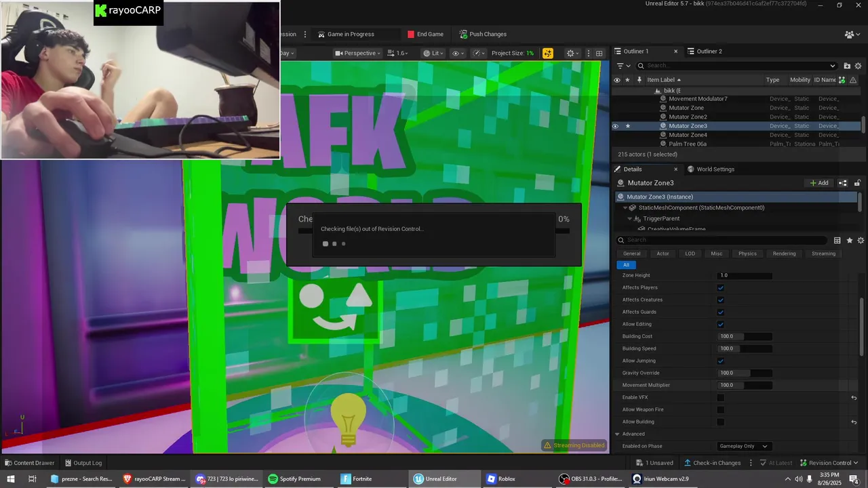Uncheck the Allow Editing checkbox
This screenshot has height=488, width=868.
point(721,324)
